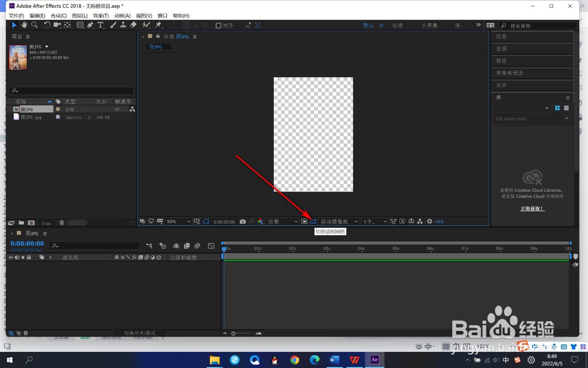The height and width of the screenshot is (368, 588).
Task: Click the timeline zoom slider handle
Action: click(x=233, y=333)
